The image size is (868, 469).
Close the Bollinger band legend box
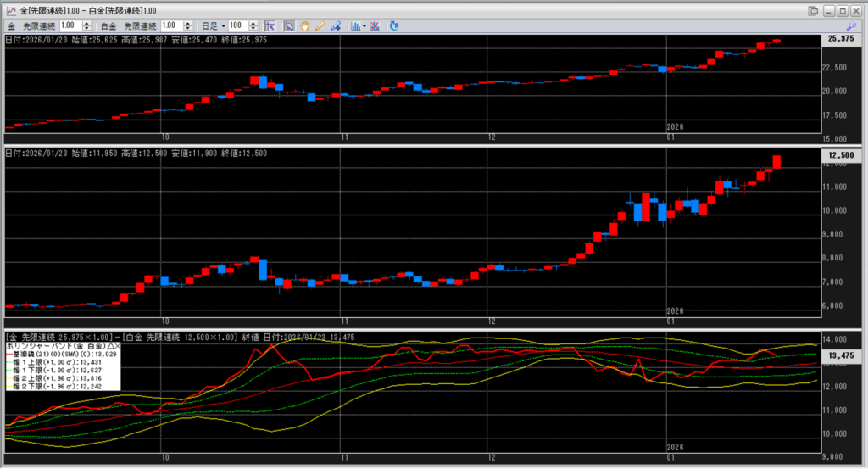118,347
